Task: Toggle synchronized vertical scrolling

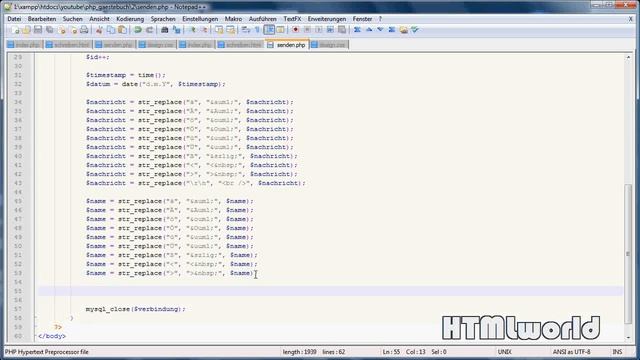Action: click(219, 30)
